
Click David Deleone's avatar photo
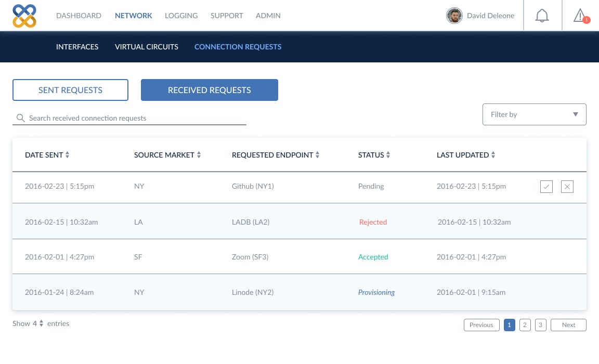coord(454,16)
